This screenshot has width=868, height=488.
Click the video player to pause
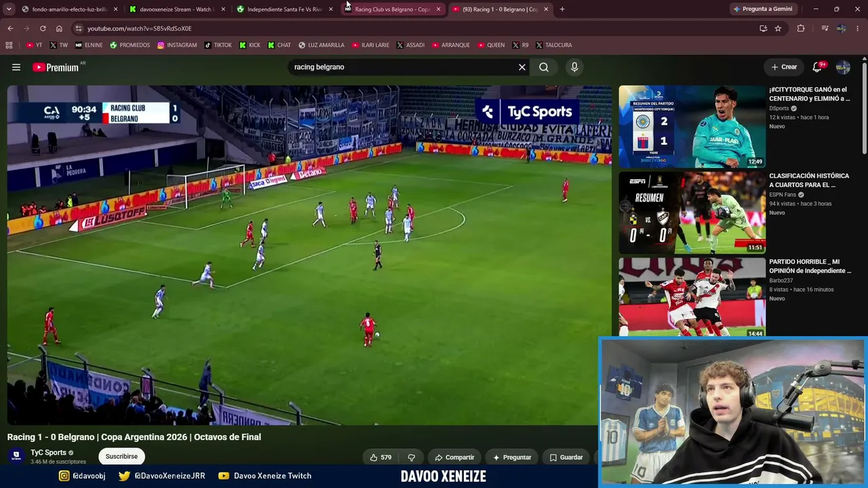point(309,255)
